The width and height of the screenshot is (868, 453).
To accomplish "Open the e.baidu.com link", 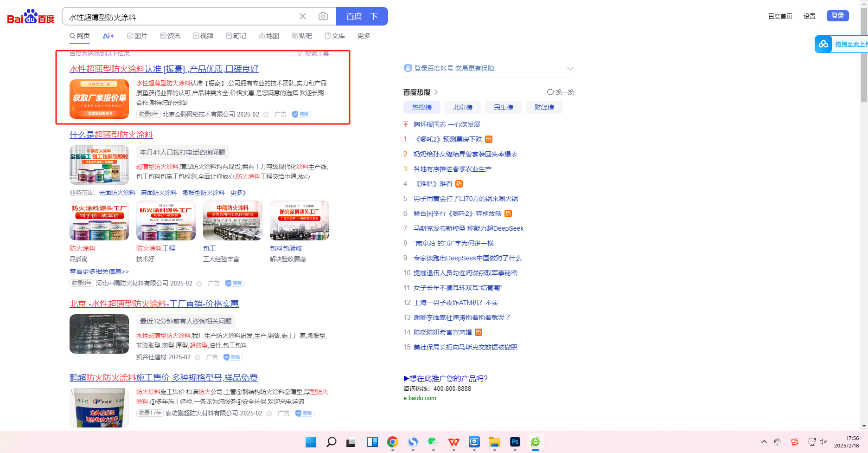I will pyautogui.click(x=420, y=398).
